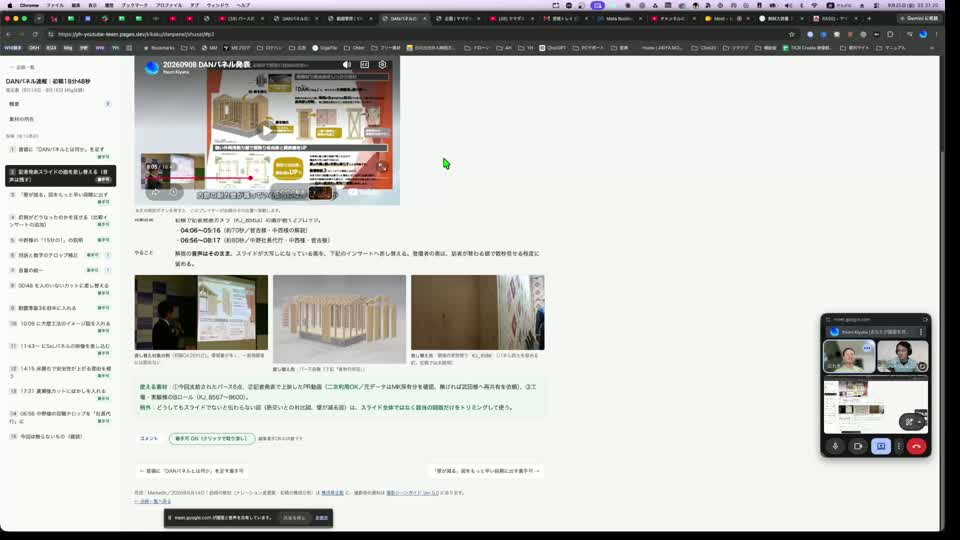Select sidebar item 13 starting with 17:21

(59, 394)
